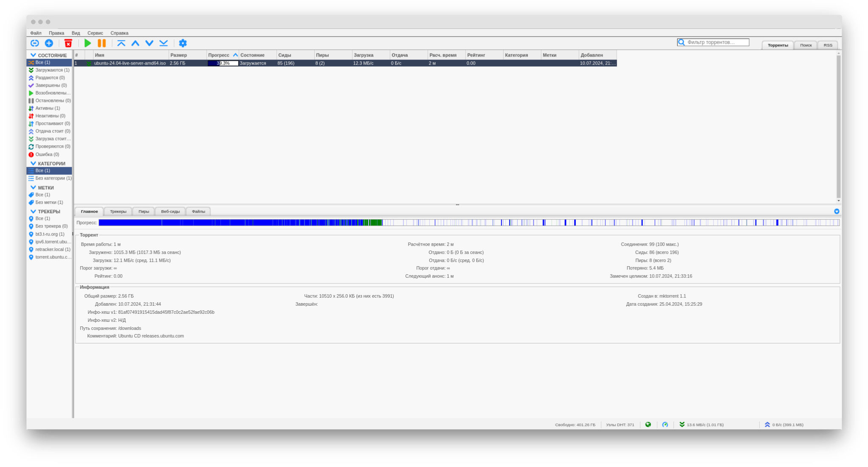Switch to the Поиск tab

coord(806,45)
